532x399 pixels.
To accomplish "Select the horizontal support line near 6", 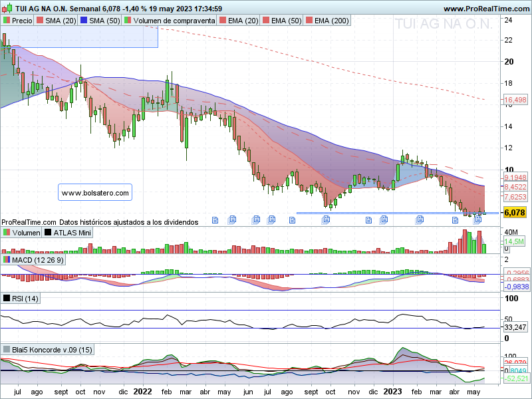I will point(397,213).
